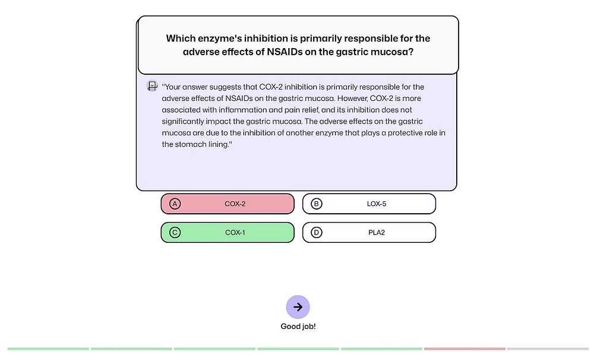Click the red progress bar segment
594x364 pixels.
tap(465, 349)
